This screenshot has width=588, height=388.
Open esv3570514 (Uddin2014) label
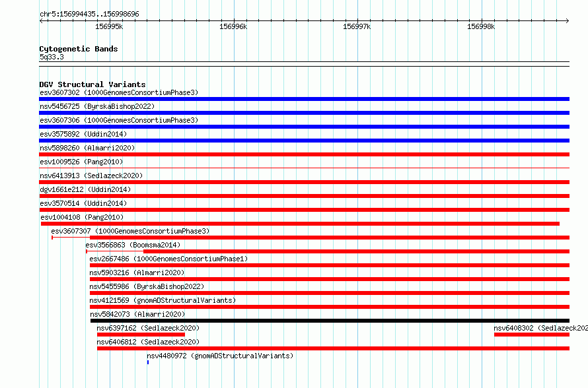tap(83, 203)
